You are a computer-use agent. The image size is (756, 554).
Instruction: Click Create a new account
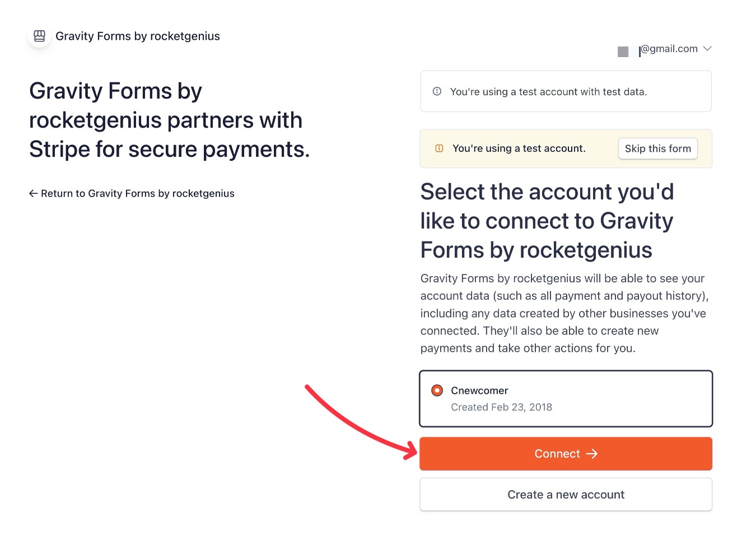[x=566, y=495]
